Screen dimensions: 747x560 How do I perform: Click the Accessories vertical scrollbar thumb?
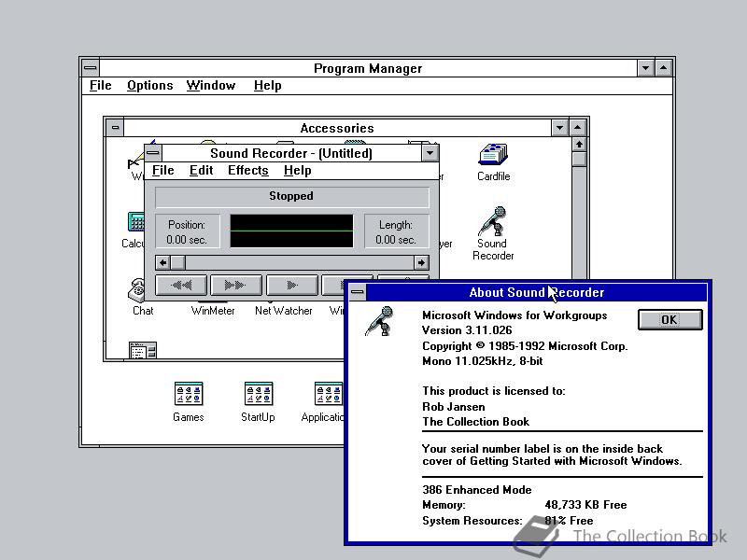(579, 159)
